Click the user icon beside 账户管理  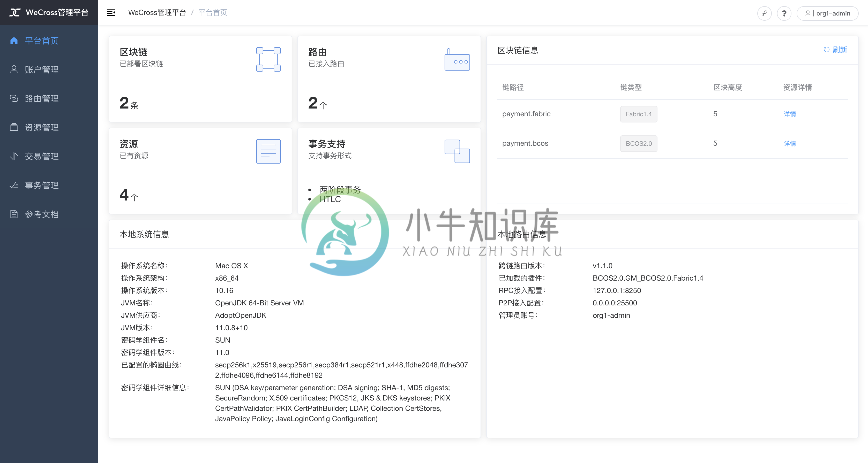coord(14,69)
